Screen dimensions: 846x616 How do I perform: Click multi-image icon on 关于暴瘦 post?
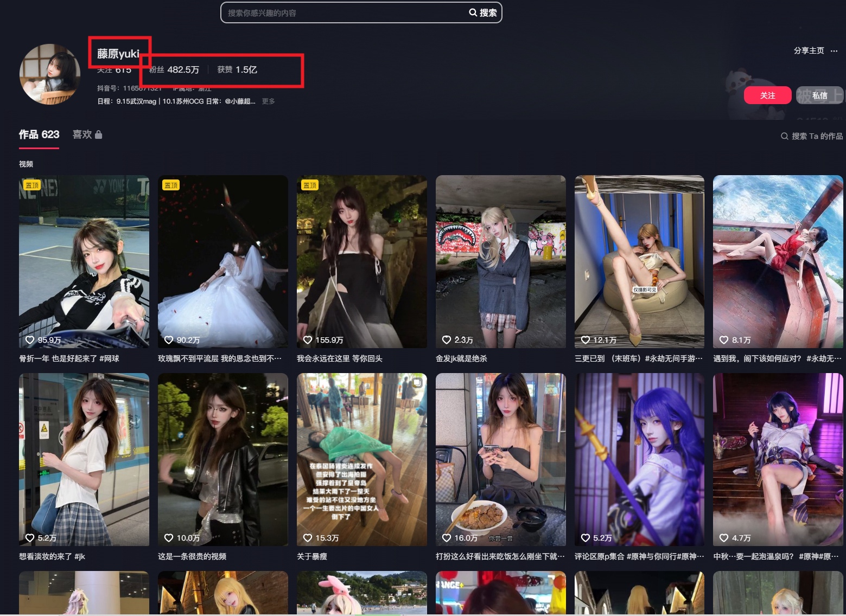click(417, 383)
